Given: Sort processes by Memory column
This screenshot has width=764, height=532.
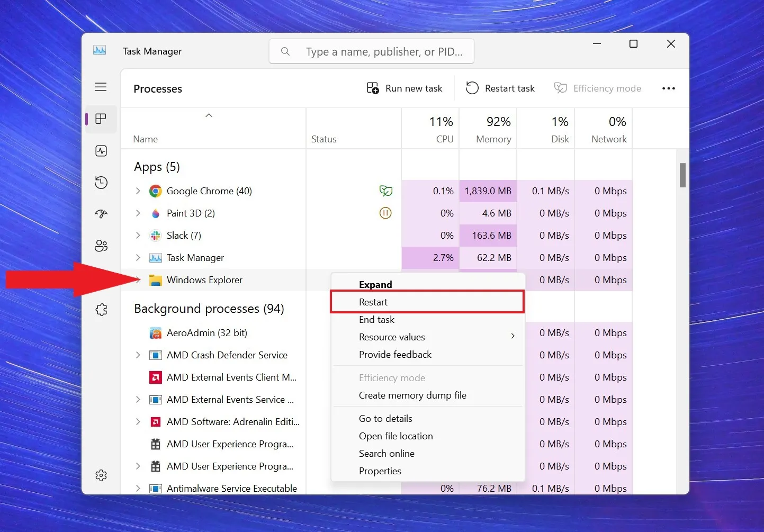Looking at the screenshot, I should click(x=493, y=130).
